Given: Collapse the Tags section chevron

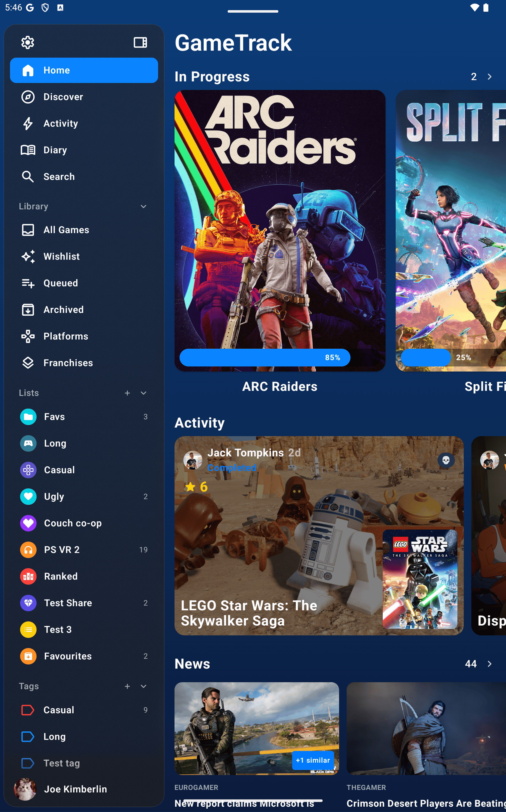Looking at the screenshot, I should tap(143, 686).
